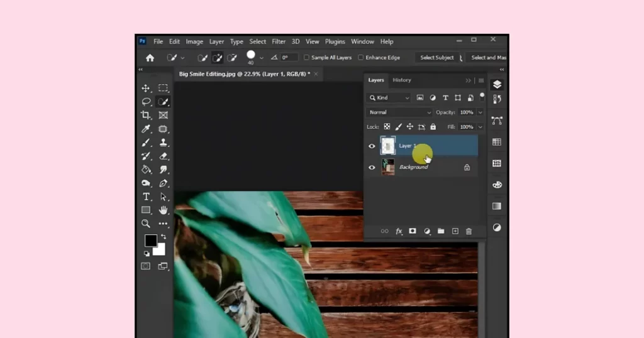Select the Rectangular Marquee tool

(163, 88)
